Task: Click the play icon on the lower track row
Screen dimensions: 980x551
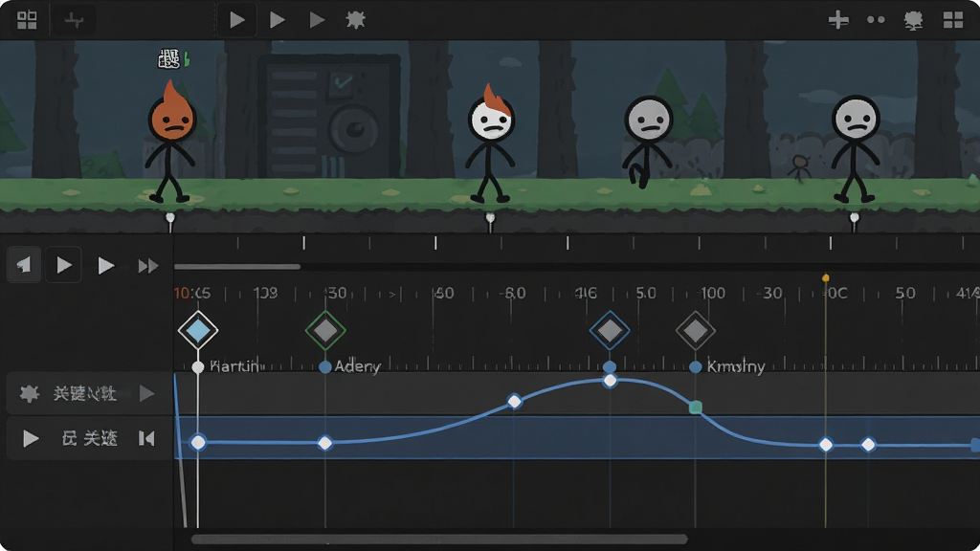Action: coord(31,438)
